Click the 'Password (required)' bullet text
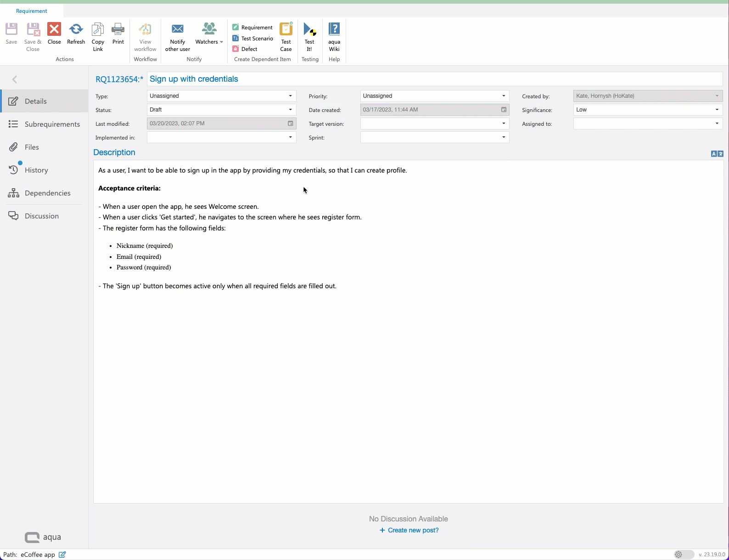The height and width of the screenshot is (560, 729). (144, 267)
